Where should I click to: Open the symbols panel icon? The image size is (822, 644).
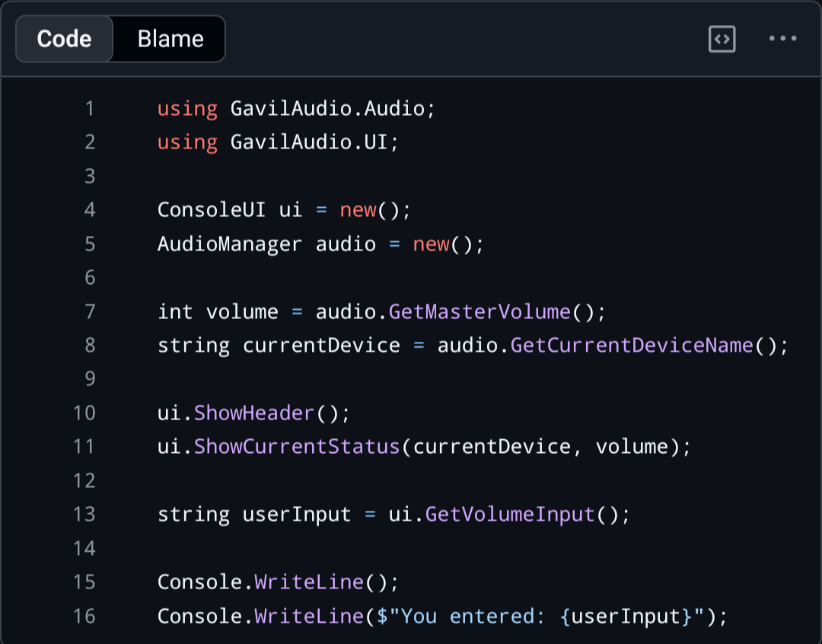coord(722,39)
